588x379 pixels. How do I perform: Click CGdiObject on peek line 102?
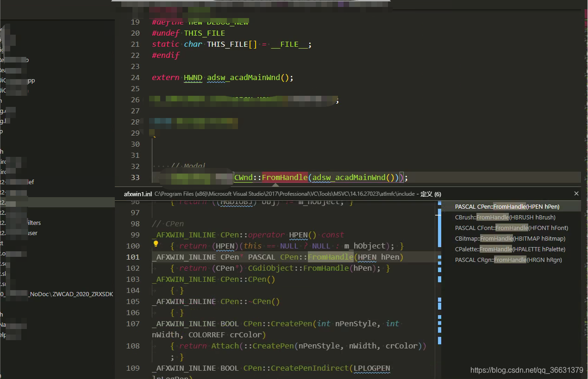pyautogui.click(x=271, y=268)
